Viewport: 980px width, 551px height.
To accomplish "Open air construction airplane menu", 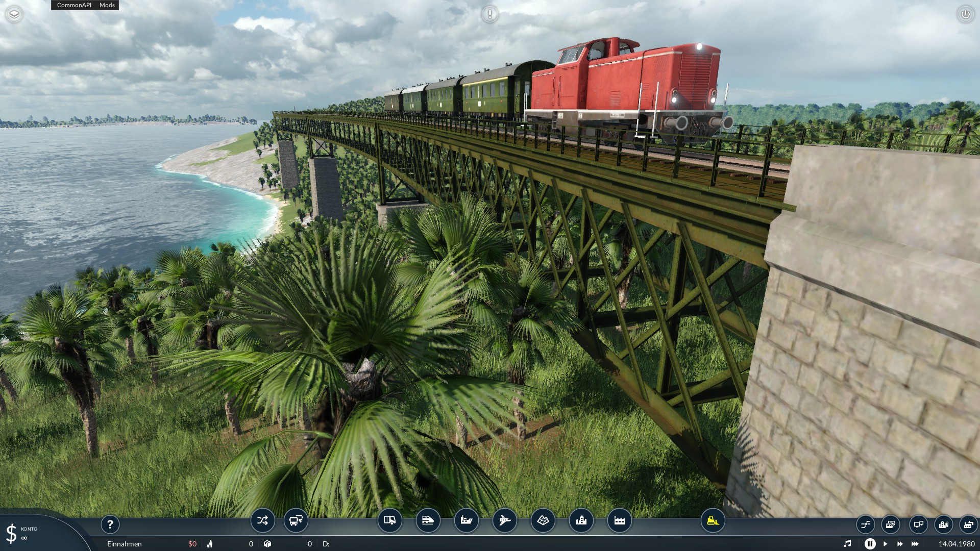I will pyautogui.click(x=504, y=521).
